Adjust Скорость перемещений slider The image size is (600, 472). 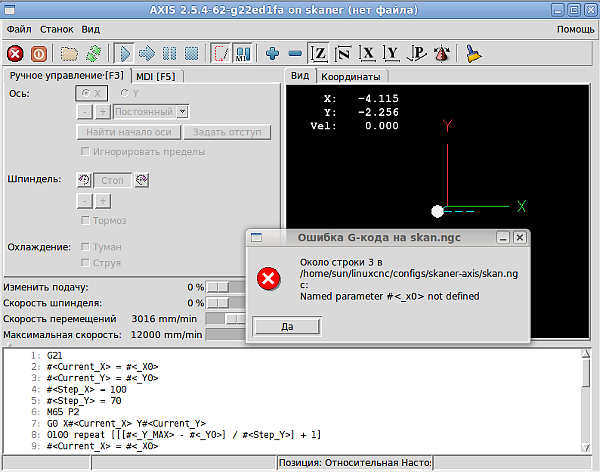[236, 319]
